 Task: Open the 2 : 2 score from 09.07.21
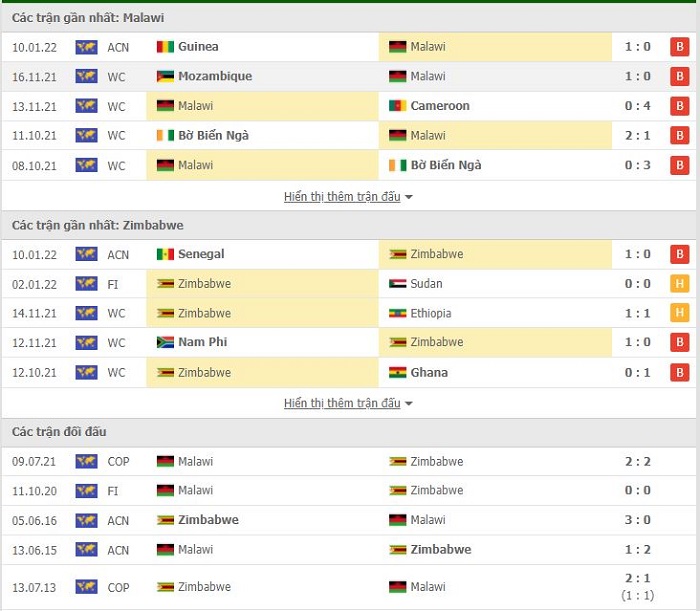coord(638,461)
